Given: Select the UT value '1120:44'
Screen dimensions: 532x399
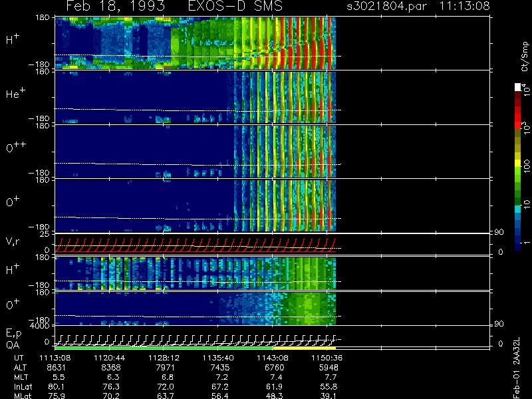Looking at the screenshot, I should coord(109,358).
